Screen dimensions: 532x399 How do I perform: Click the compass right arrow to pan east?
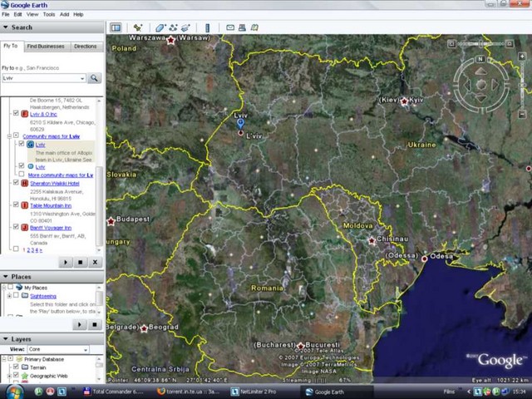point(495,85)
